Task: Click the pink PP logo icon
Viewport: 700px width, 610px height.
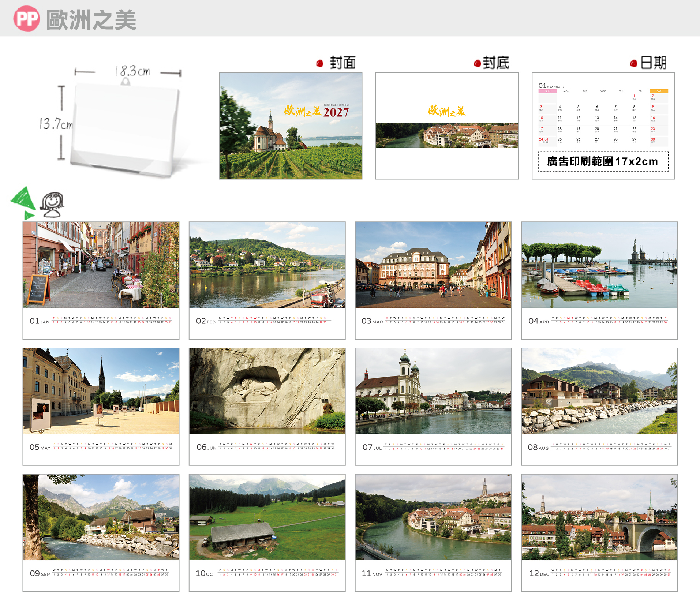Action: pyautogui.click(x=26, y=19)
